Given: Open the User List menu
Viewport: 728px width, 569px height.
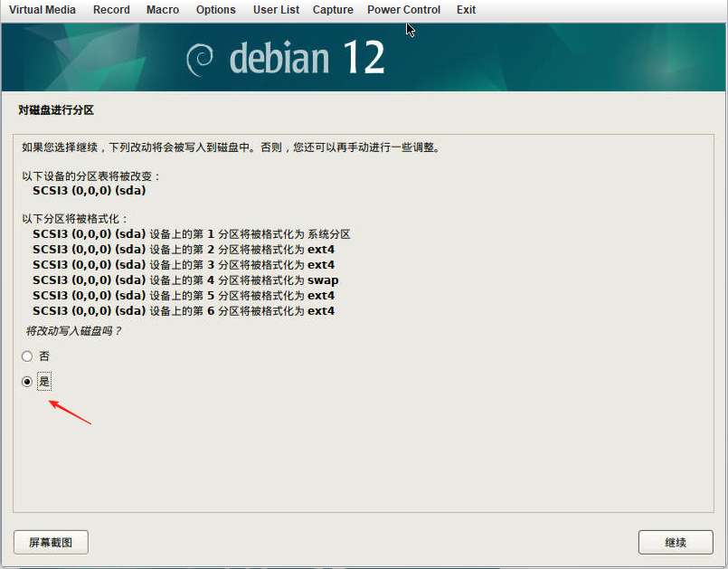Looking at the screenshot, I should (x=276, y=10).
